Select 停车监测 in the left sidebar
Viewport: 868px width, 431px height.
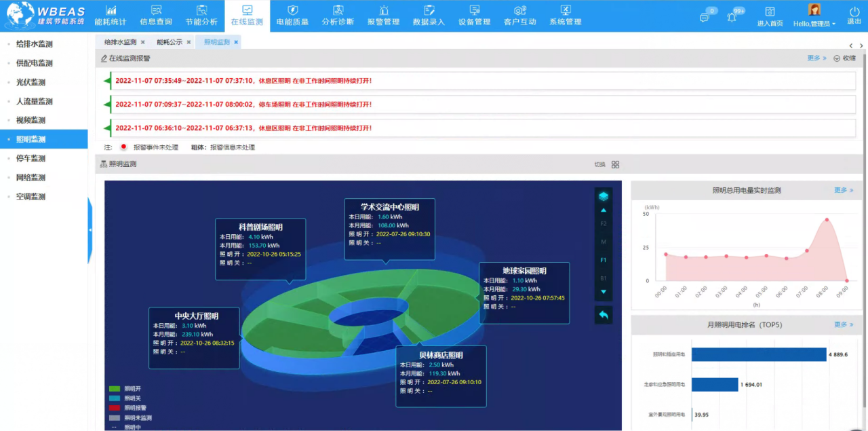[31, 158]
